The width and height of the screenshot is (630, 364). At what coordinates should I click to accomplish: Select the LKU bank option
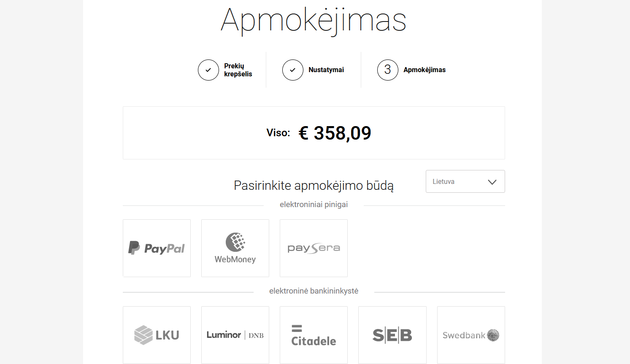(x=157, y=335)
